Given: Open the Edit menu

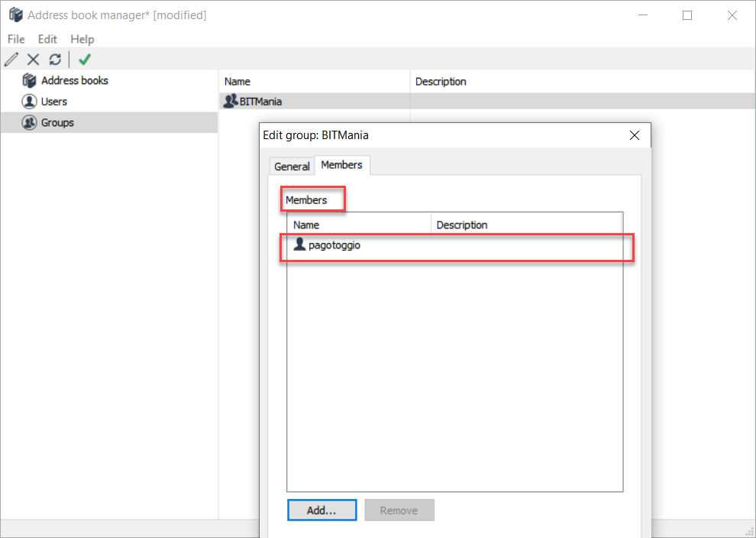Looking at the screenshot, I should coord(47,39).
